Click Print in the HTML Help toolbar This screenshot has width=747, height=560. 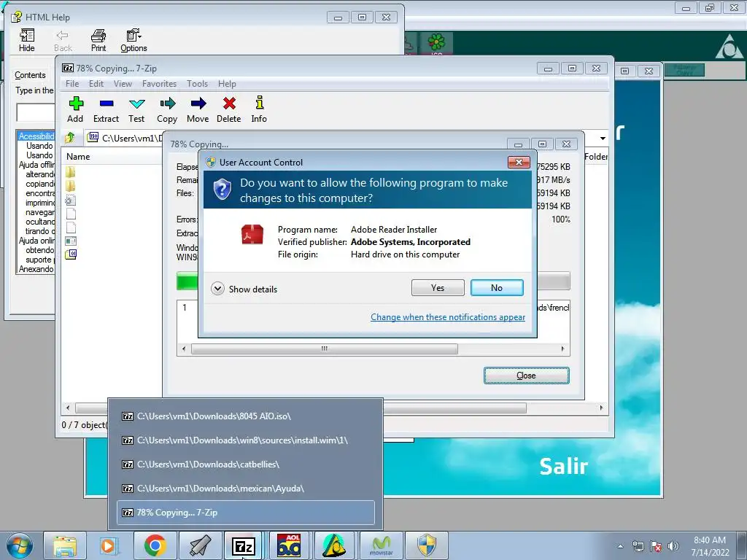[98, 40]
